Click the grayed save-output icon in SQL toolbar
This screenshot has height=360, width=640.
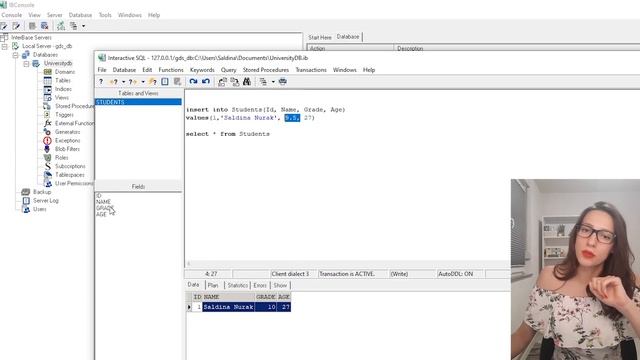[x=177, y=82]
